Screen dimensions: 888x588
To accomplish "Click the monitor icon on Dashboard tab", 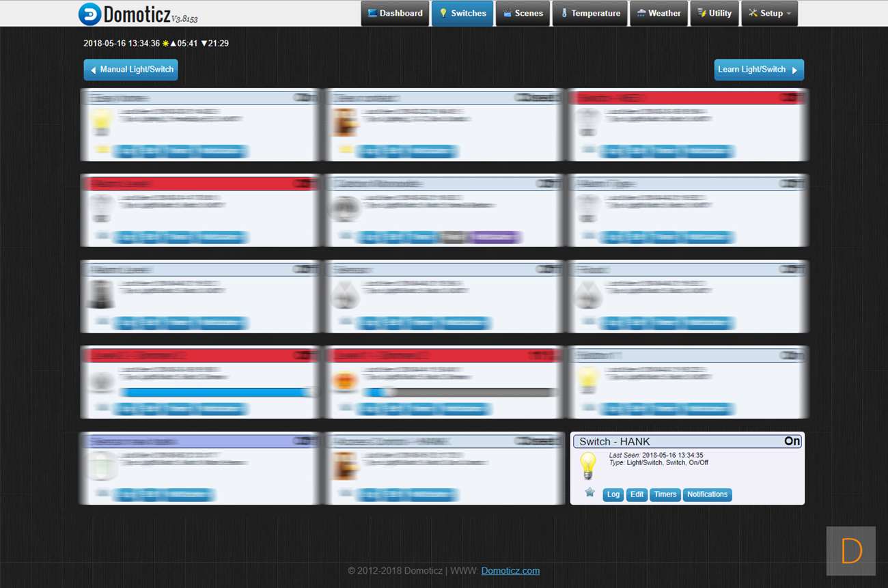I will (372, 14).
